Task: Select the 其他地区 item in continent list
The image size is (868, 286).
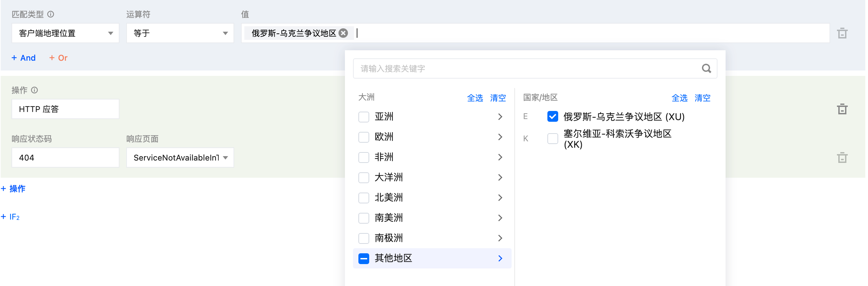Action: [x=394, y=258]
